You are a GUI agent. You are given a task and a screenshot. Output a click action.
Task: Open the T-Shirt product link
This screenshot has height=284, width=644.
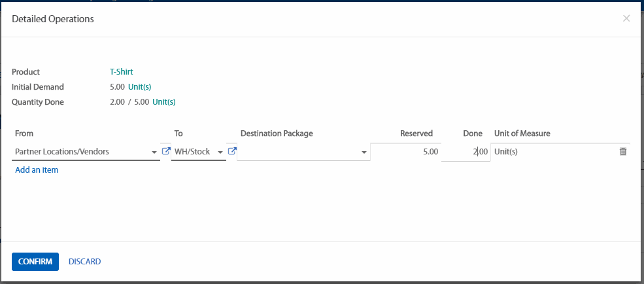[122, 72]
